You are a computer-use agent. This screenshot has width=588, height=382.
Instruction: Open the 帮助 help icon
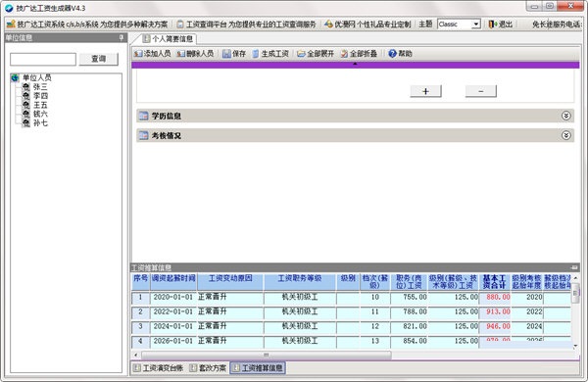[x=392, y=54]
